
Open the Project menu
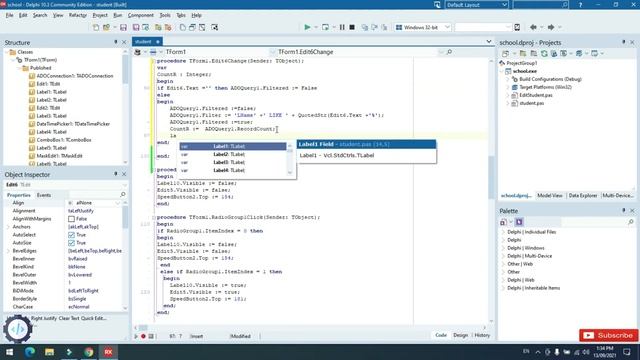click(x=100, y=15)
